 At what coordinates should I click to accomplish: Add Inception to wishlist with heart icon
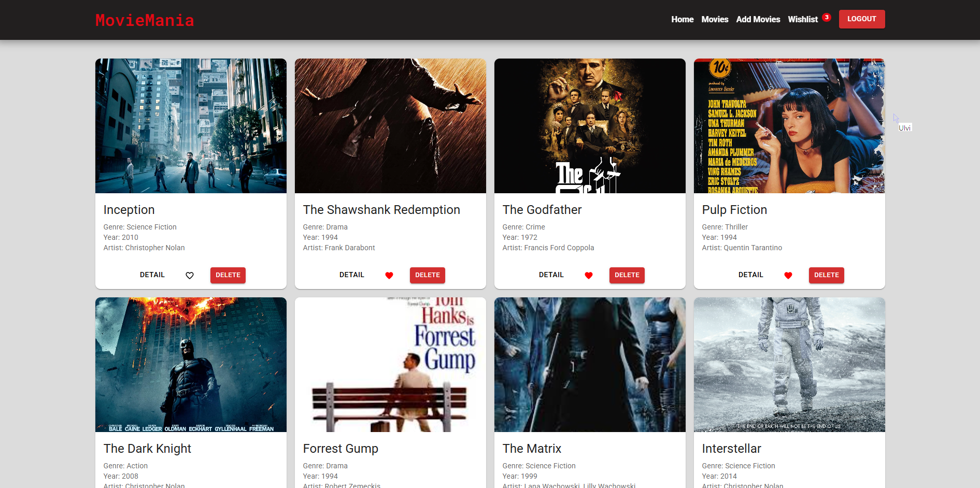(x=190, y=276)
